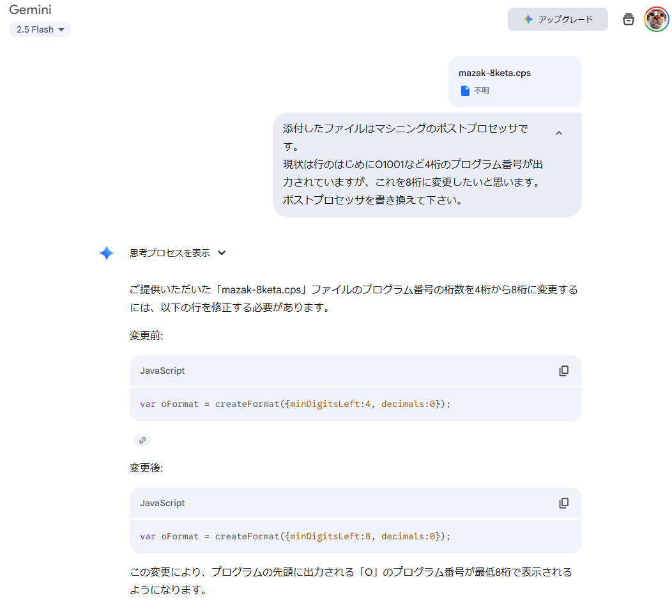
Task: Copy the second JavaScript code block
Action: [563, 504]
